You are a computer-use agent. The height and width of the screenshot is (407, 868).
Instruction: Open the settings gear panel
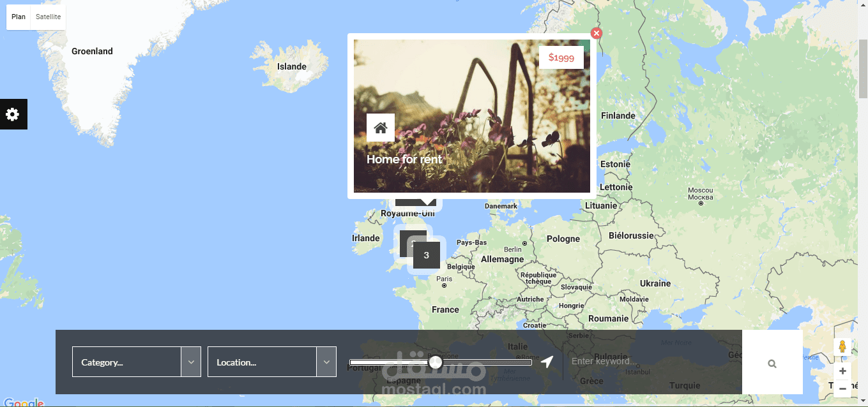(x=13, y=114)
